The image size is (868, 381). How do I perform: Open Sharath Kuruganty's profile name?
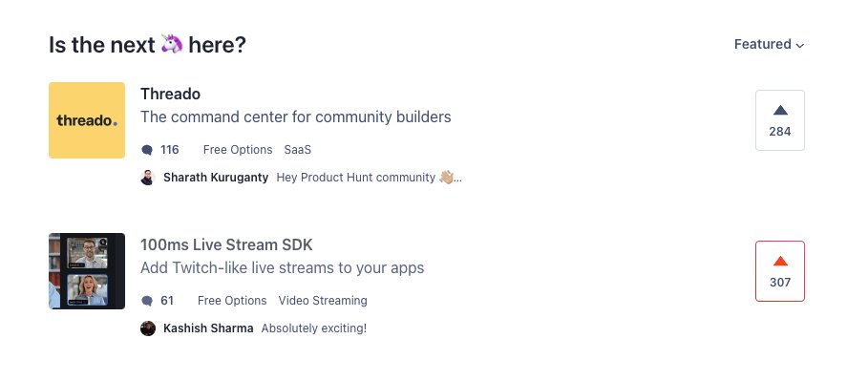pyautogui.click(x=216, y=178)
